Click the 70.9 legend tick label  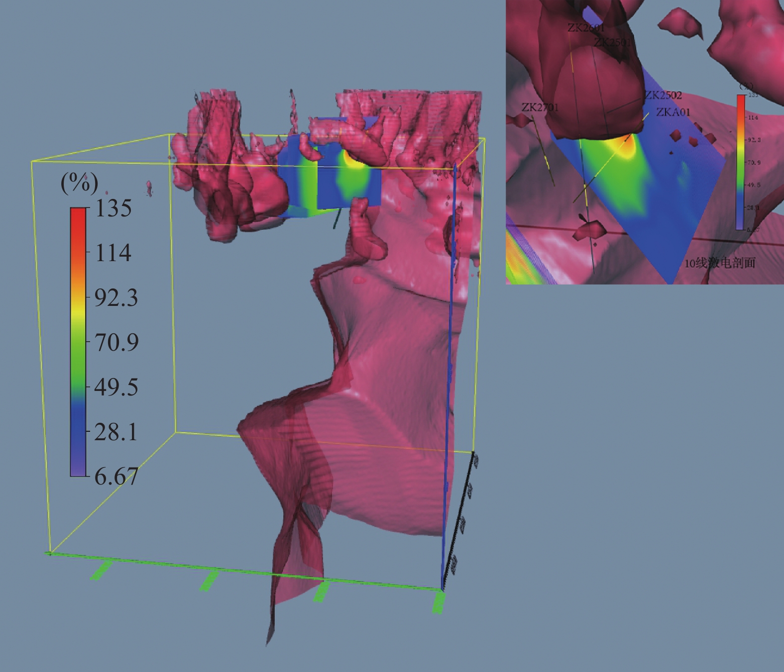pos(116,343)
